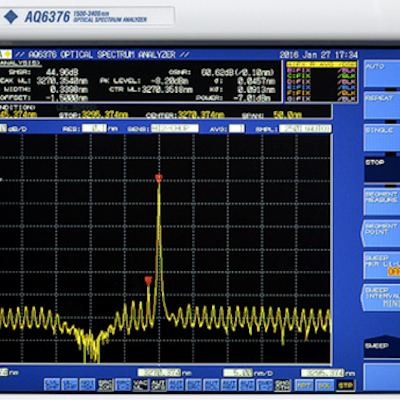The height and width of the screenshot is (400, 400).
Task: Click the SENS sensitivity field
Action: click(x=175, y=128)
